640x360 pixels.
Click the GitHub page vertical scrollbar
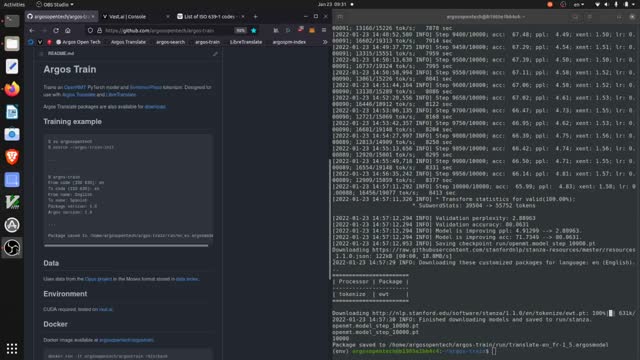click(x=329, y=219)
